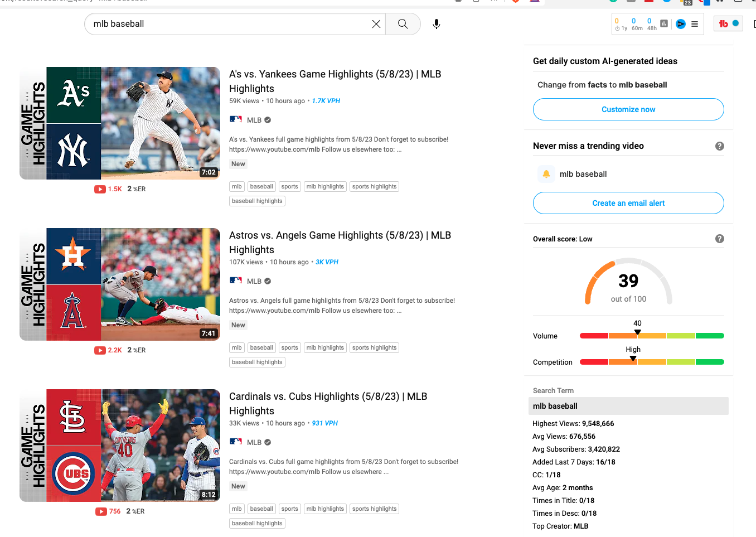Click MLB channel logo under A's vs. Yankees
Screen dimensions: 756x537
[x=236, y=120]
